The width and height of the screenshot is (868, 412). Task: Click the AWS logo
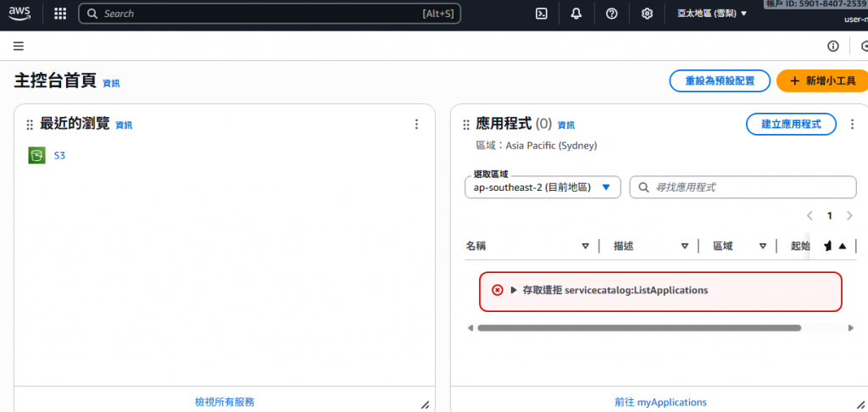(19, 14)
